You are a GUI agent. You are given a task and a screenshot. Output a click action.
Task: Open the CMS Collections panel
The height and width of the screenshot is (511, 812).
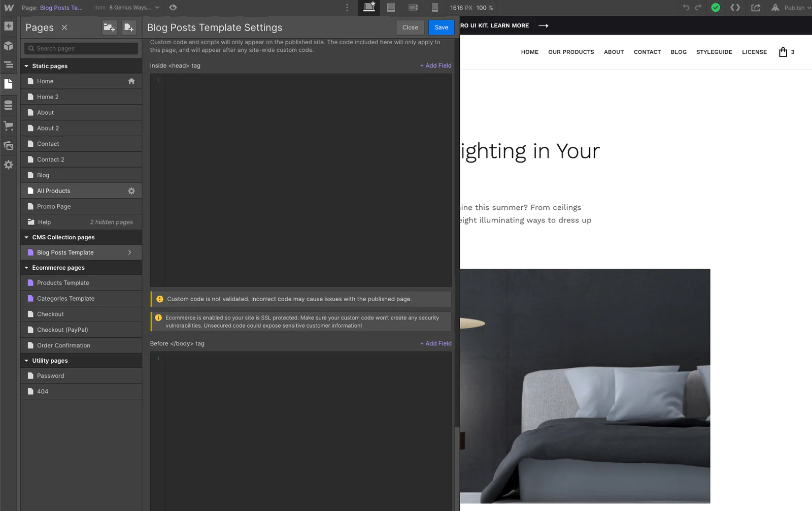point(9,105)
